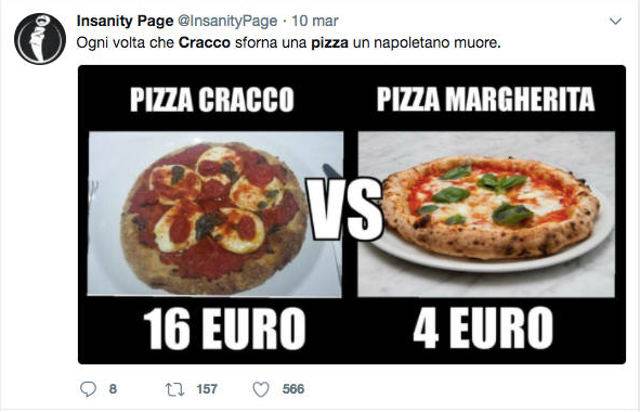
Task: Open the Pizza Cracco photo on left
Action: [215, 214]
